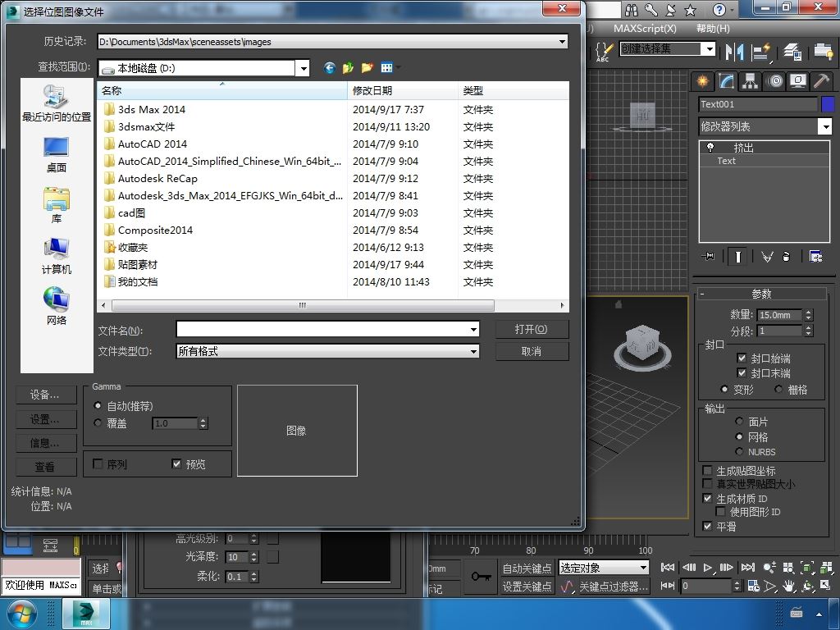Click the binoculars search icon in title bar

pyautogui.click(x=632, y=10)
